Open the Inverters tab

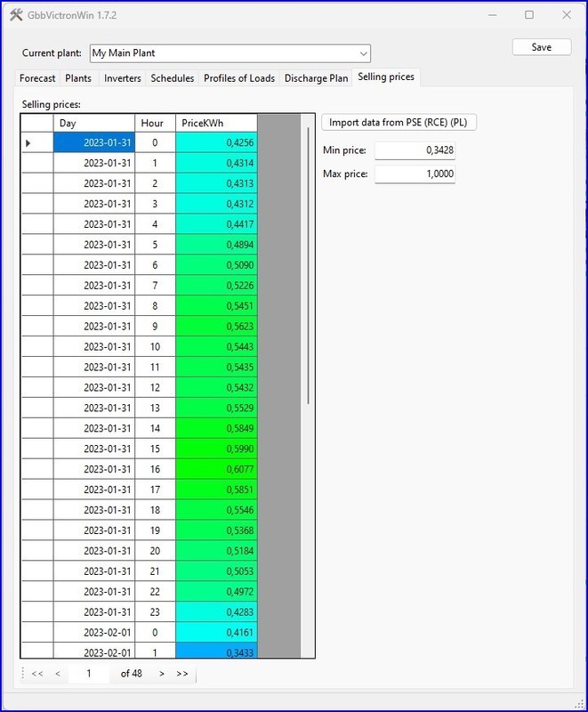click(x=123, y=78)
